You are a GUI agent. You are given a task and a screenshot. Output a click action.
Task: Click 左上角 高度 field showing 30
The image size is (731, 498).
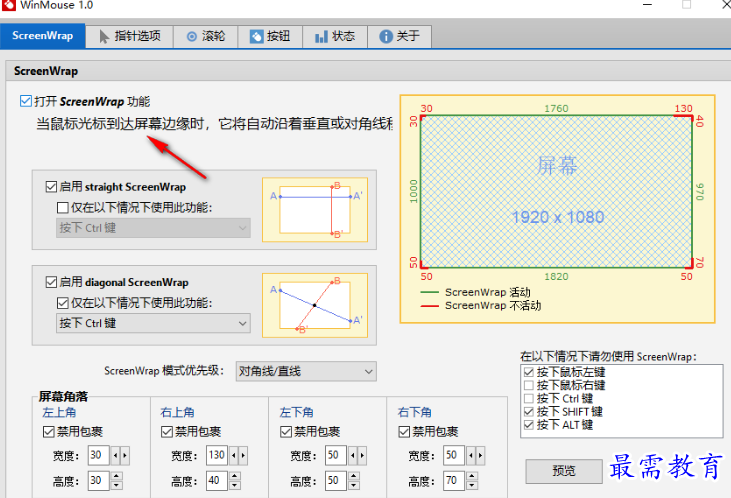(x=98, y=480)
